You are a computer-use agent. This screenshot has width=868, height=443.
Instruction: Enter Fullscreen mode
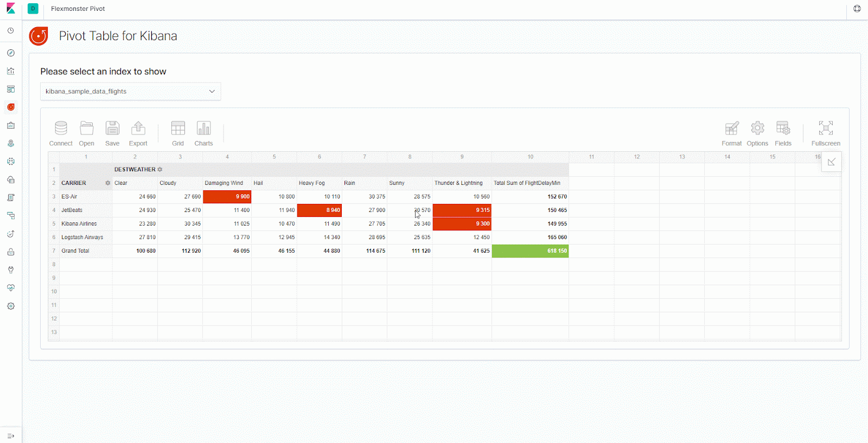pos(826,133)
